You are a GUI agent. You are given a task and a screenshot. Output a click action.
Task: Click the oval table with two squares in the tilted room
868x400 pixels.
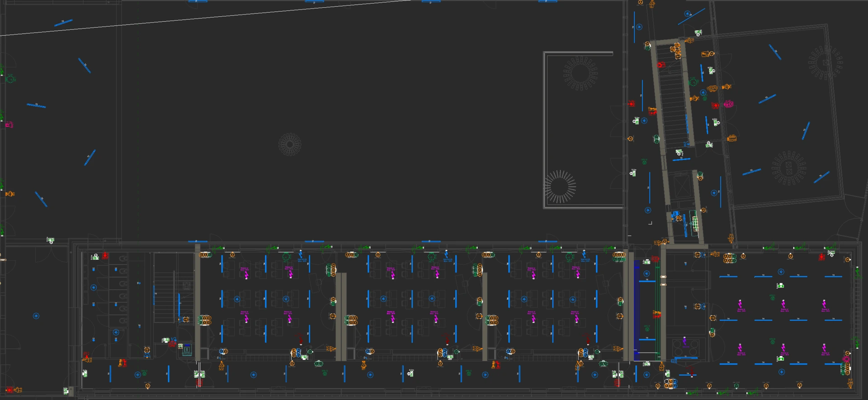(789, 168)
